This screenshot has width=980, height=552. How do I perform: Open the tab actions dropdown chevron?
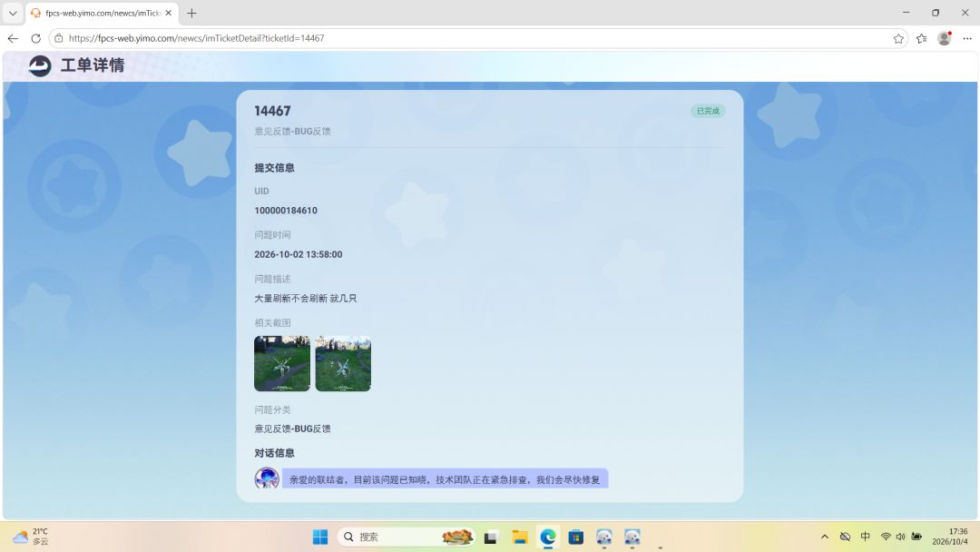tap(13, 13)
